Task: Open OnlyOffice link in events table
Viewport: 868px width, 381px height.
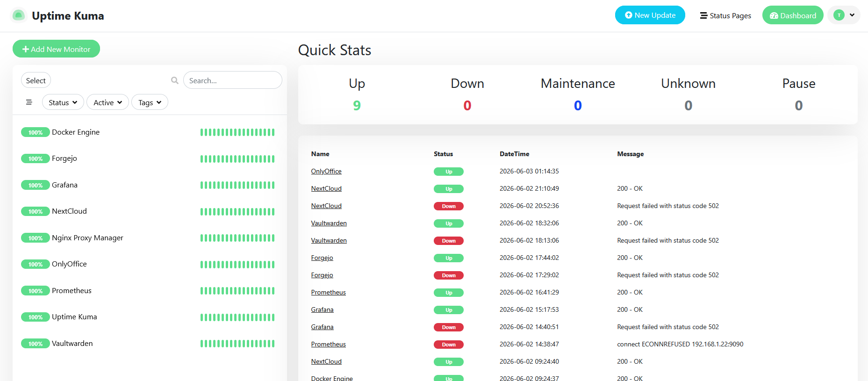Action: pyautogui.click(x=326, y=171)
